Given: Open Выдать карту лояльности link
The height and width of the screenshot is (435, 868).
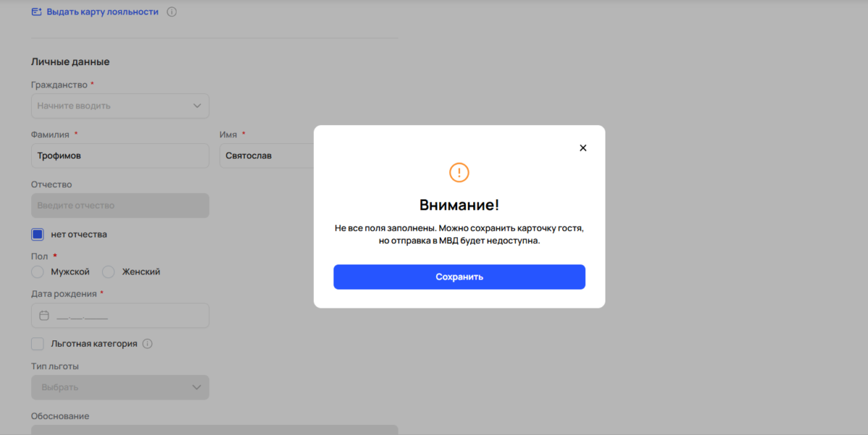Looking at the screenshot, I should coord(102,12).
